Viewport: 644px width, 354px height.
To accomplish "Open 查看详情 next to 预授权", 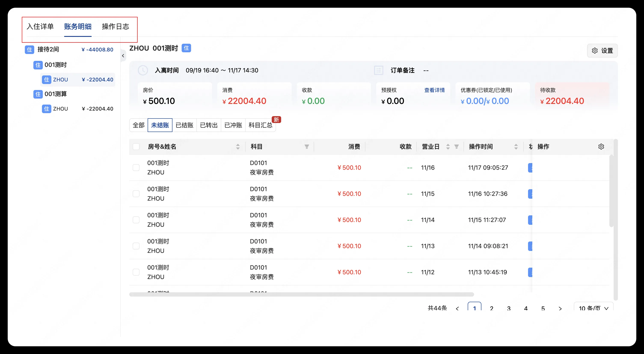I will [x=435, y=90].
